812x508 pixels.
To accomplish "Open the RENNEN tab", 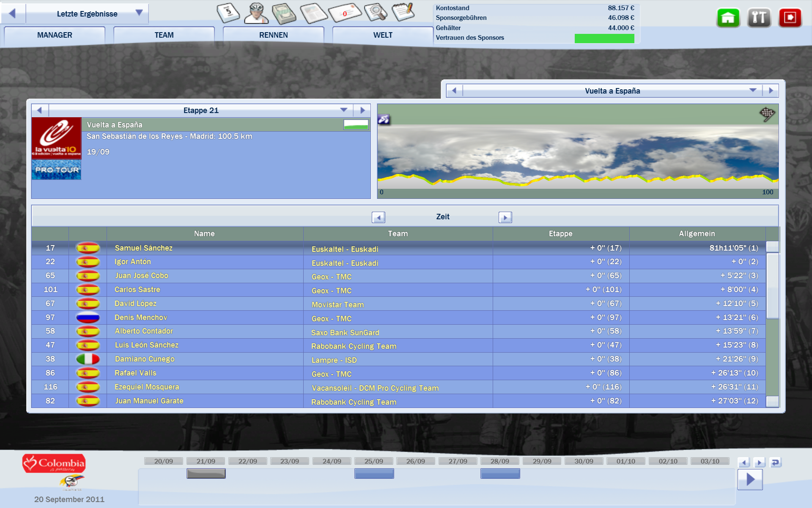I will tap(273, 35).
